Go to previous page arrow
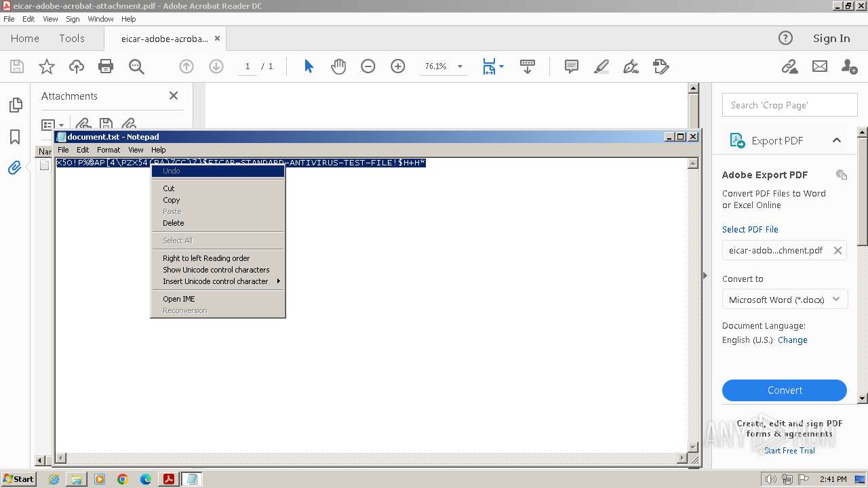 tap(186, 66)
